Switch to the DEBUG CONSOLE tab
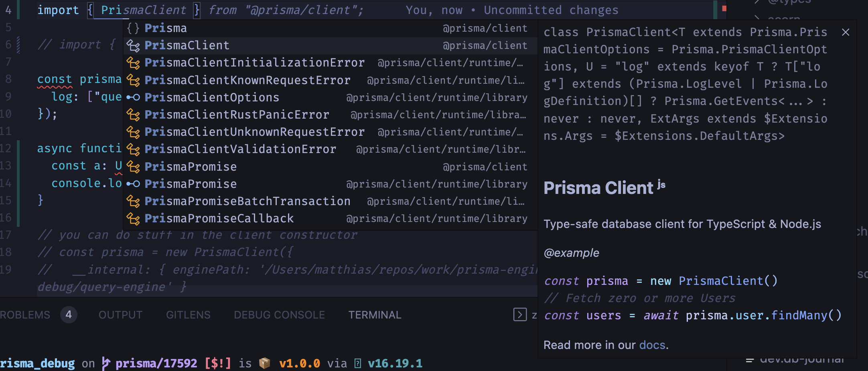 279,315
